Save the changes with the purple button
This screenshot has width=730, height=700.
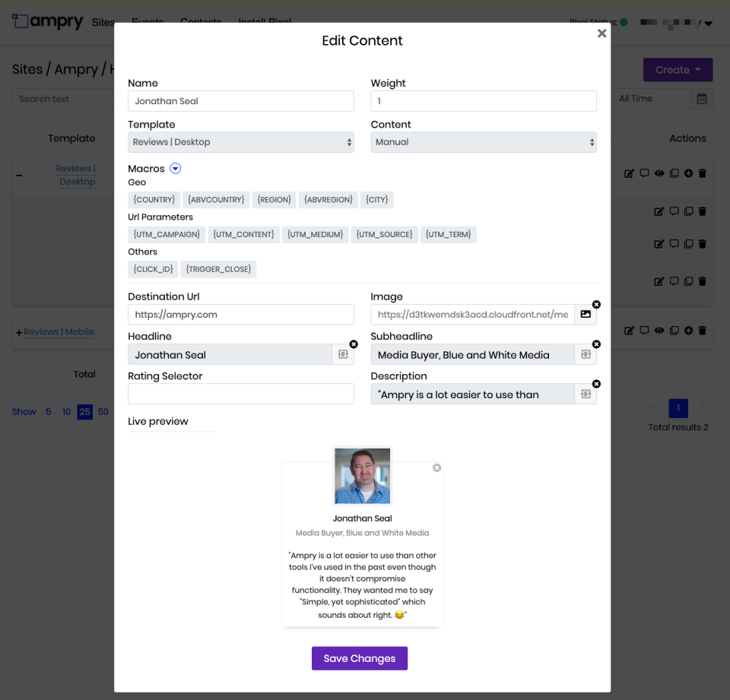coord(359,658)
